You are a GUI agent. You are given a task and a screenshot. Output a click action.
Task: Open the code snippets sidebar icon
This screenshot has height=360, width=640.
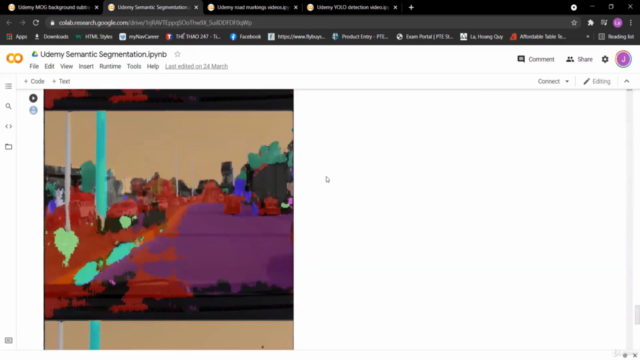[8, 126]
